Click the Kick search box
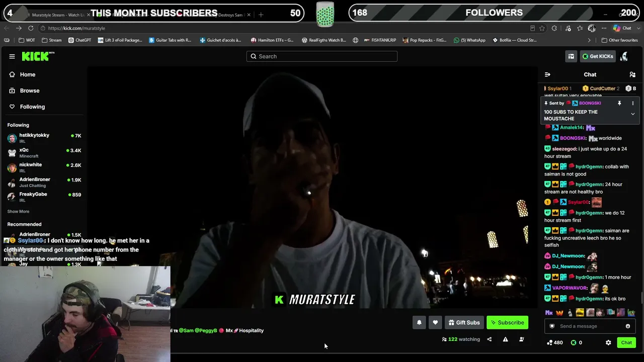 point(322,56)
